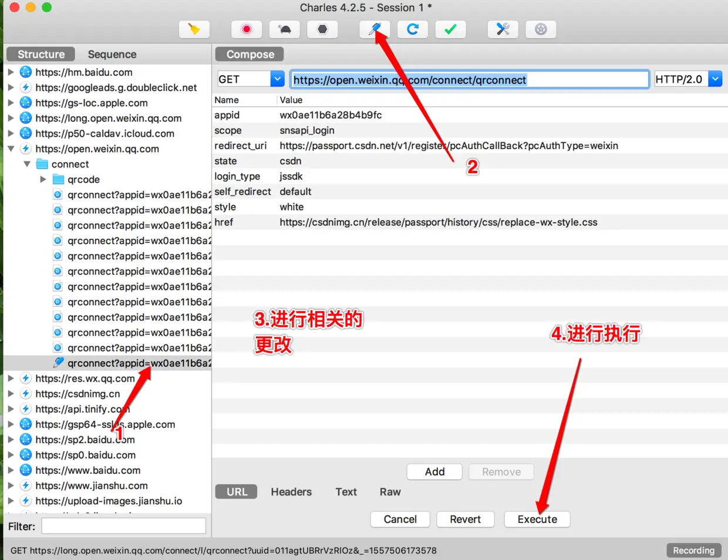Click the Cancel button
Screen dimensions: 728x560
(x=400, y=519)
